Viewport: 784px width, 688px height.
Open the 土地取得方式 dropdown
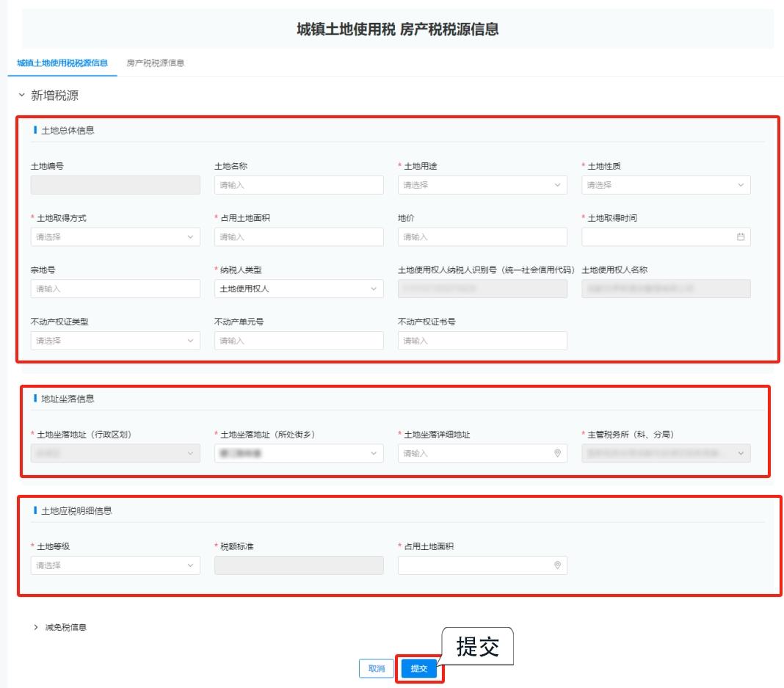pyautogui.click(x=115, y=237)
